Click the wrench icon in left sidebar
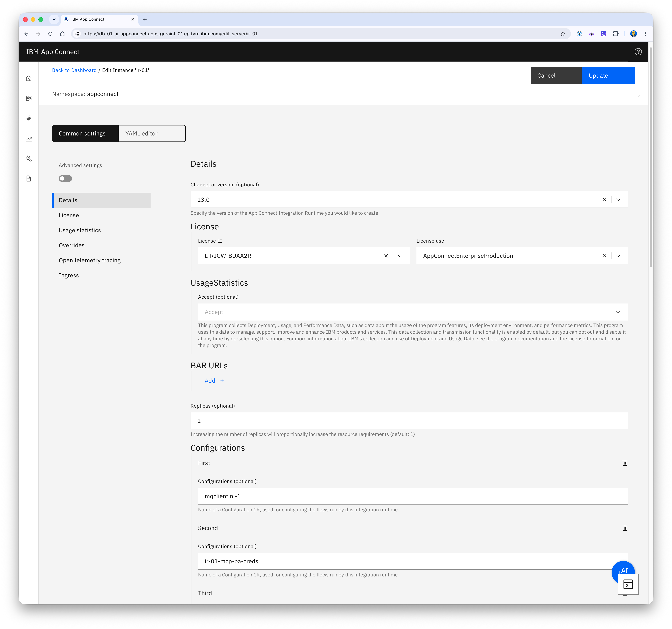This screenshot has width=672, height=629. tap(29, 159)
